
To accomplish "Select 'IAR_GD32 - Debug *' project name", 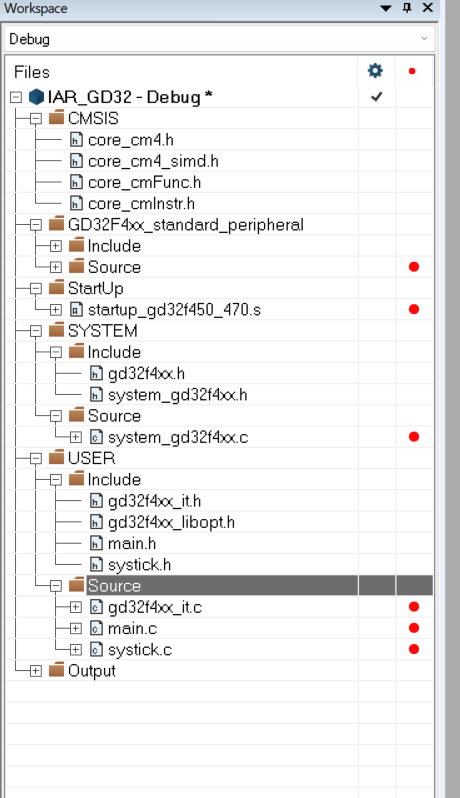I will pyautogui.click(x=130, y=97).
